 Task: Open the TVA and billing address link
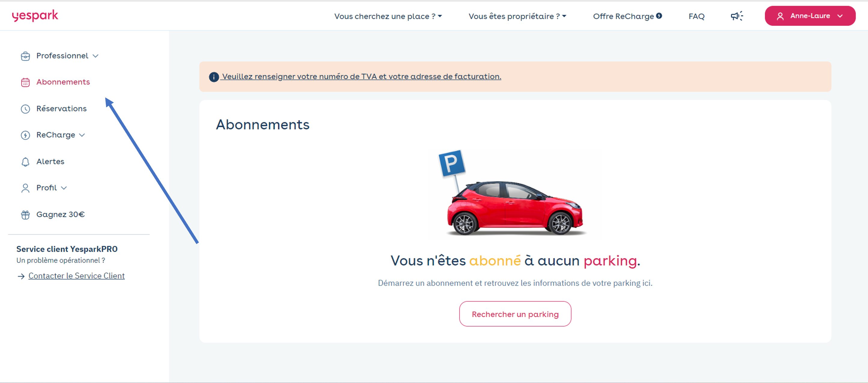361,77
